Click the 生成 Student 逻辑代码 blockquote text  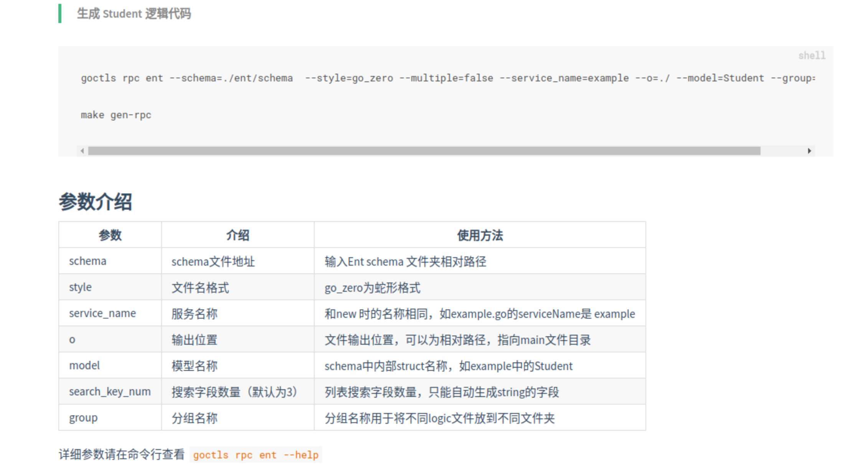pyautogui.click(x=134, y=14)
